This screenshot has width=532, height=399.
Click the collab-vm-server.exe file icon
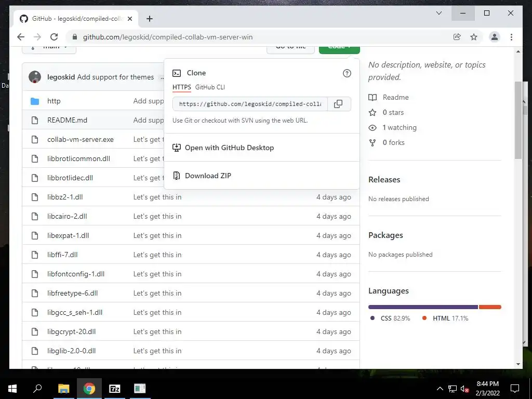pyautogui.click(x=35, y=139)
